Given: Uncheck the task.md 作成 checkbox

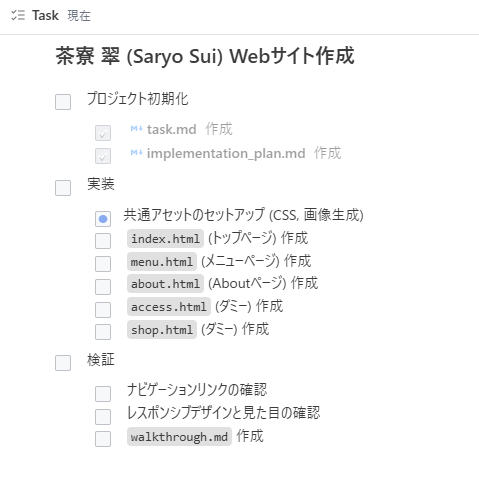Looking at the screenshot, I should tap(103, 133).
